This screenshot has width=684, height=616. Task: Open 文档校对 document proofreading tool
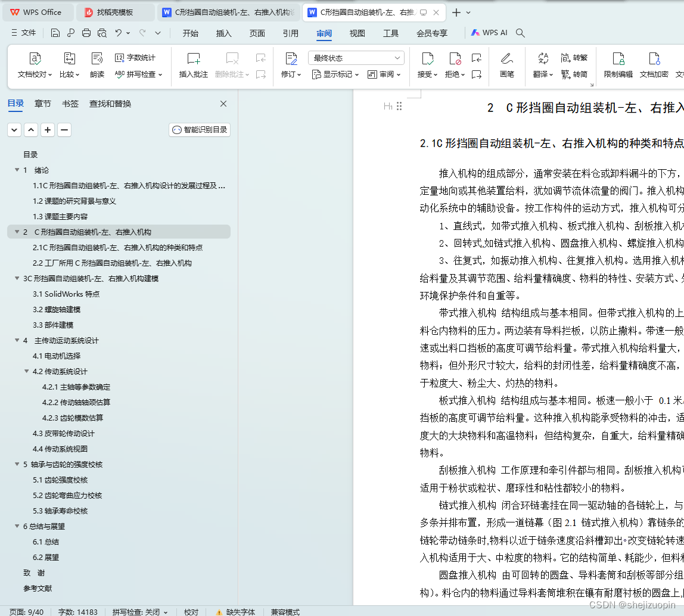click(x=35, y=65)
